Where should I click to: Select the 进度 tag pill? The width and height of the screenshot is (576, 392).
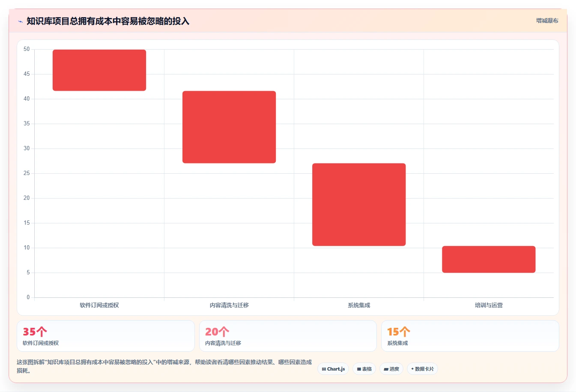pyautogui.click(x=391, y=369)
